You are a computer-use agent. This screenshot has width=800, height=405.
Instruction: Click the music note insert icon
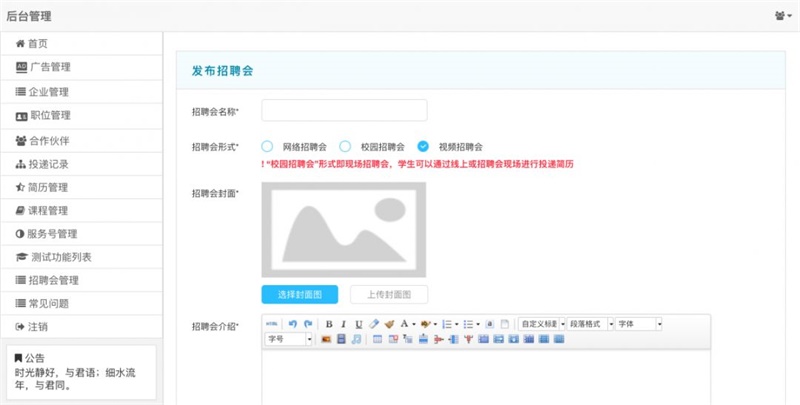tap(356, 340)
